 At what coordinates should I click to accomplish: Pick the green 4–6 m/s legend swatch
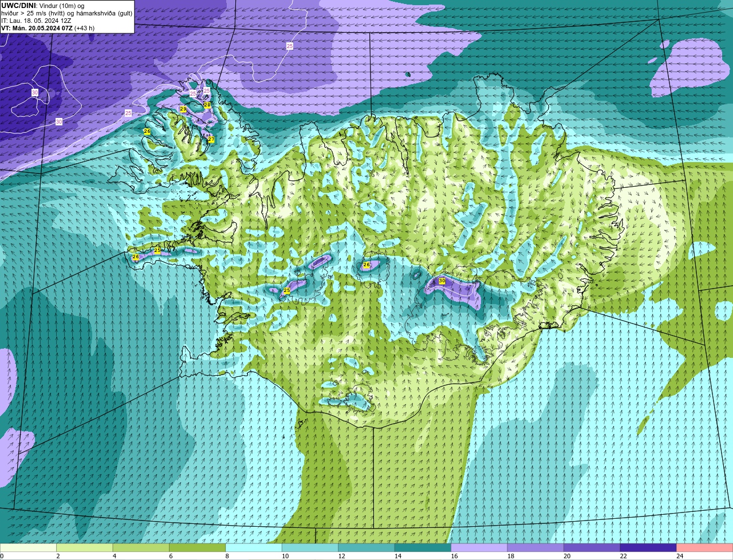pyautogui.click(x=141, y=548)
